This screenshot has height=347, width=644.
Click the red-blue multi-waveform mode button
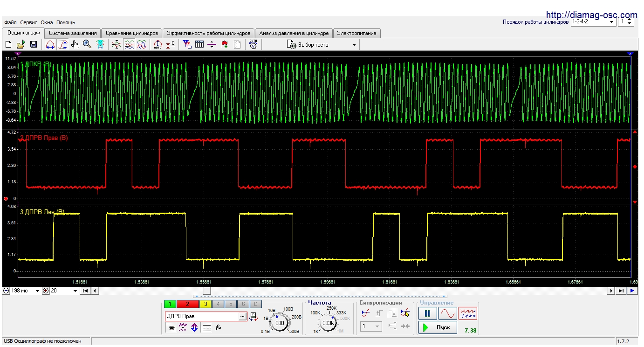tap(468, 313)
